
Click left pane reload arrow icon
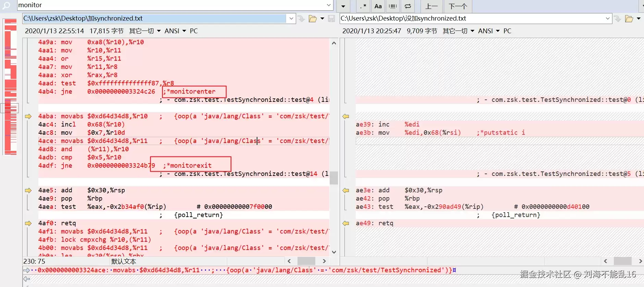tap(302, 19)
